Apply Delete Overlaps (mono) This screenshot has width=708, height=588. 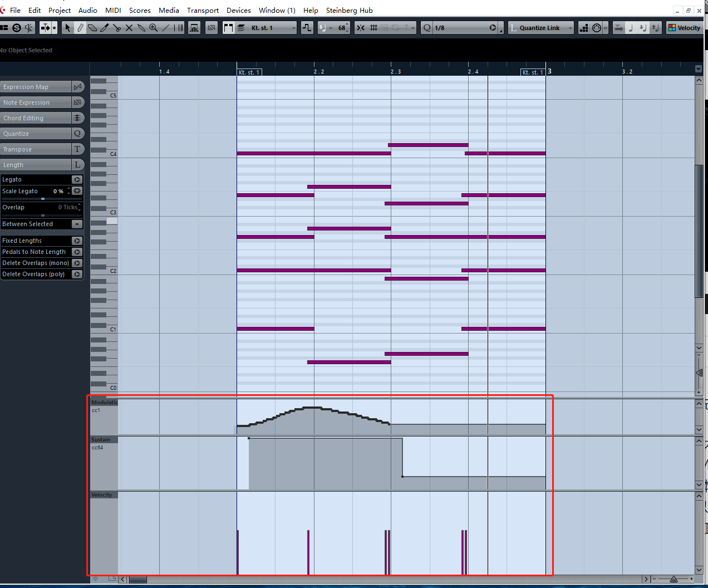pos(77,263)
